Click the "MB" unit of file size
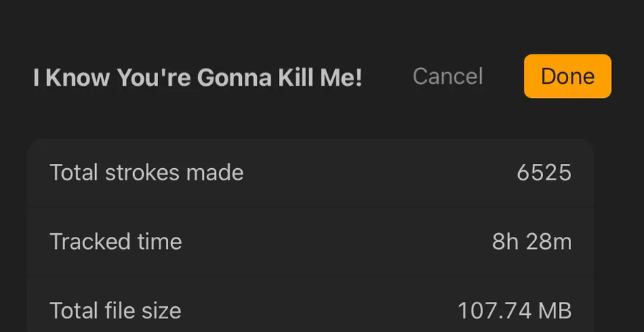This screenshot has height=332, width=644. (x=556, y=311)
